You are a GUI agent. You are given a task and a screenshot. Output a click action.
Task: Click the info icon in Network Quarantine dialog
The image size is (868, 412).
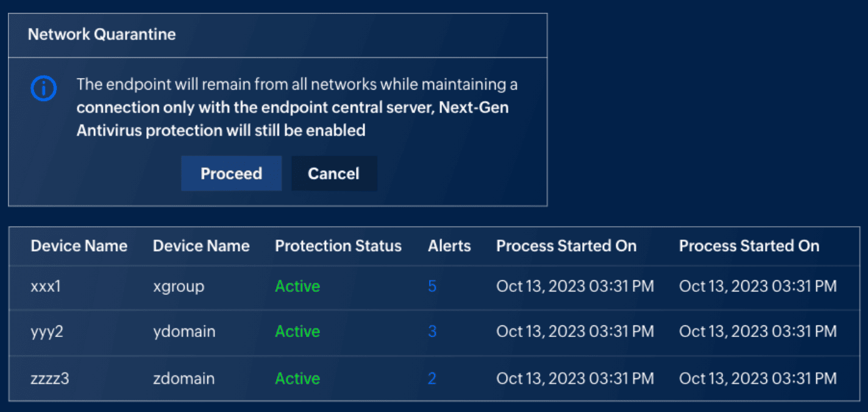[43, 89]
